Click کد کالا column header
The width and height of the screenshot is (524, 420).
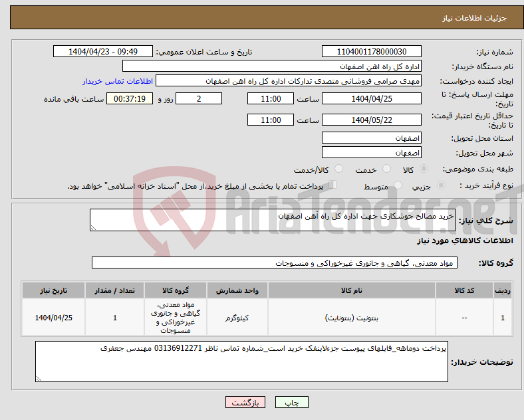tap(464, 290)
